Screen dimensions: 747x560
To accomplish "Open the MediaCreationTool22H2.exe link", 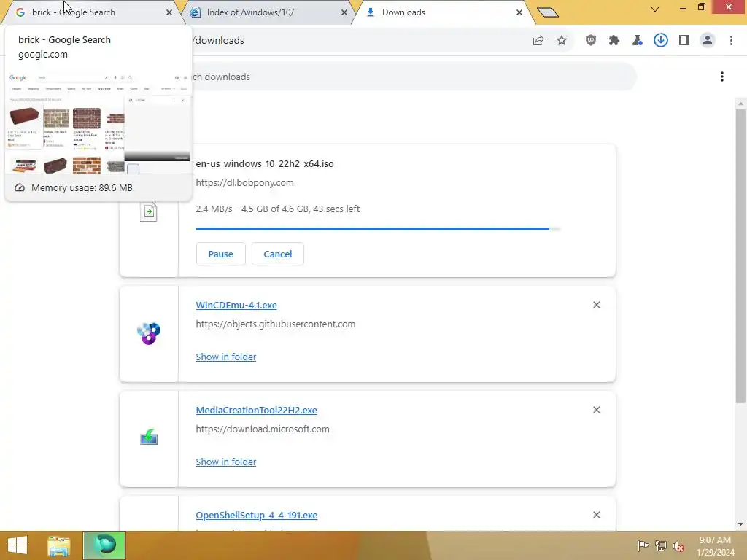I will pos(256,410).
